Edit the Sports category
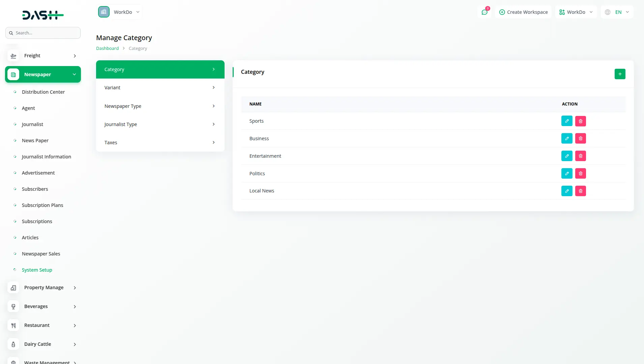Screen dimensions: 644x364 567,121
